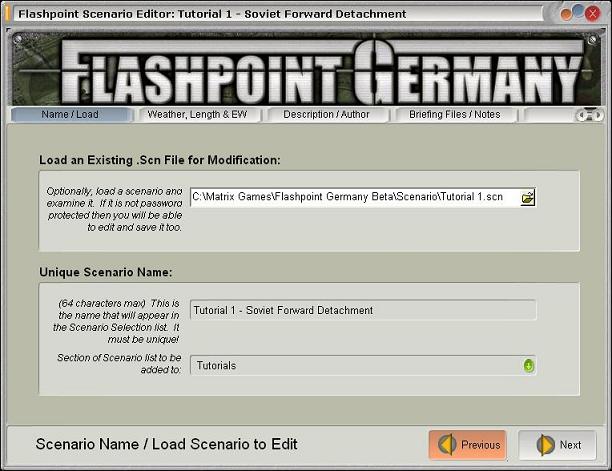Edit the Unique Scenario Name field
The width and height of the screenshot is (612, 471).
click(x=363, y=311)
